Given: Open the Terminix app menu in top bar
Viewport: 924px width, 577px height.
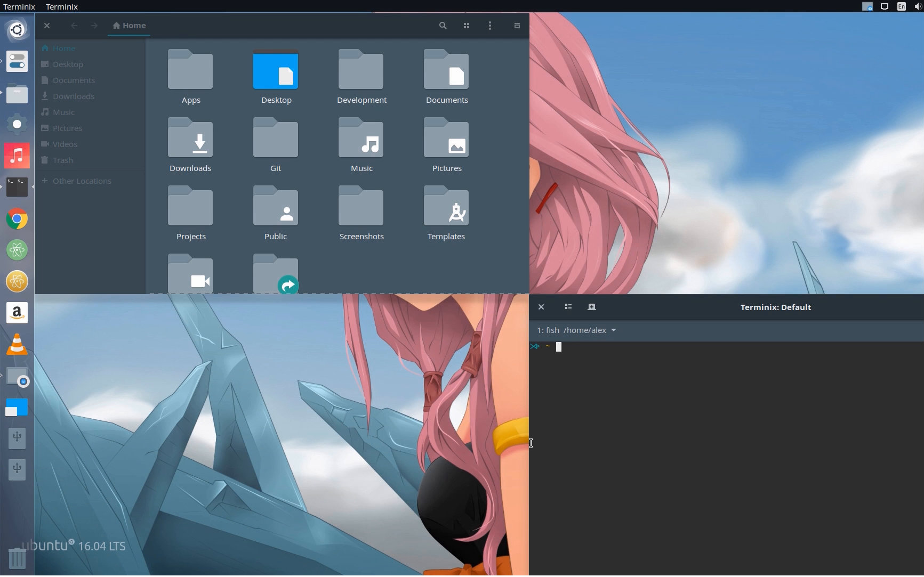Looking at the screenshot, I should (19, 6).
